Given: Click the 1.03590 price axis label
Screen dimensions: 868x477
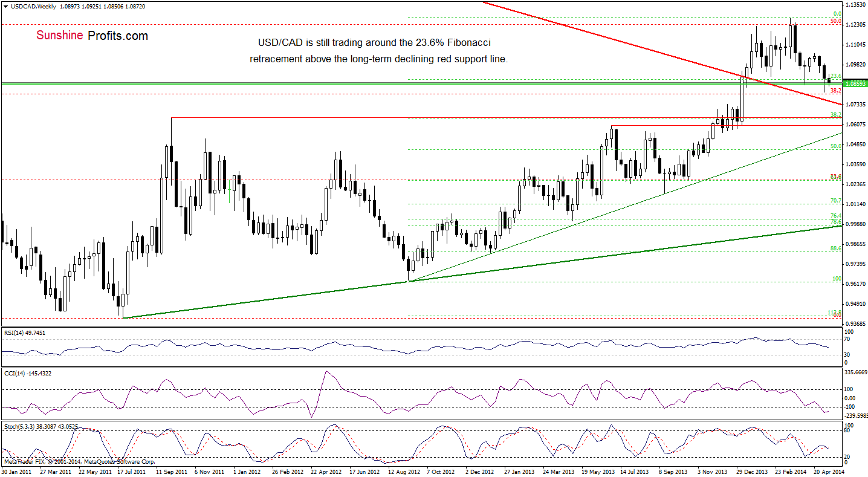Looking at the screenshot, I should pyautogui.click(x=855, y=164).
